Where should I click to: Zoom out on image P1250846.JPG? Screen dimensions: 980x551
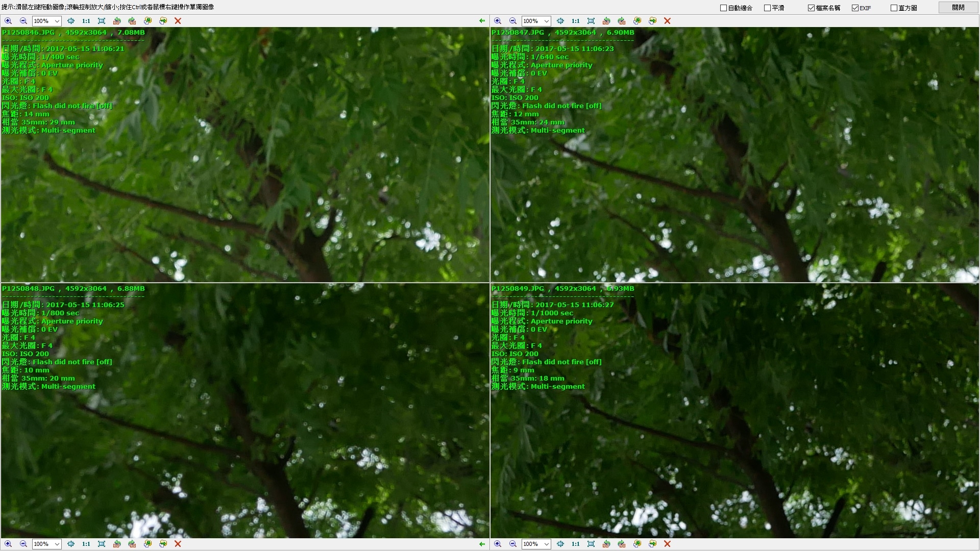coord(23,21)
